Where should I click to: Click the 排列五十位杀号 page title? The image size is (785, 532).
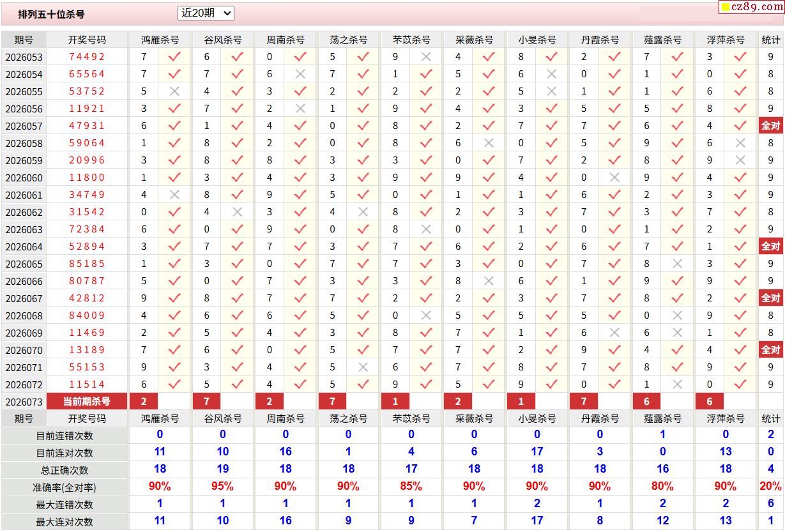click(x=51, y=14)
